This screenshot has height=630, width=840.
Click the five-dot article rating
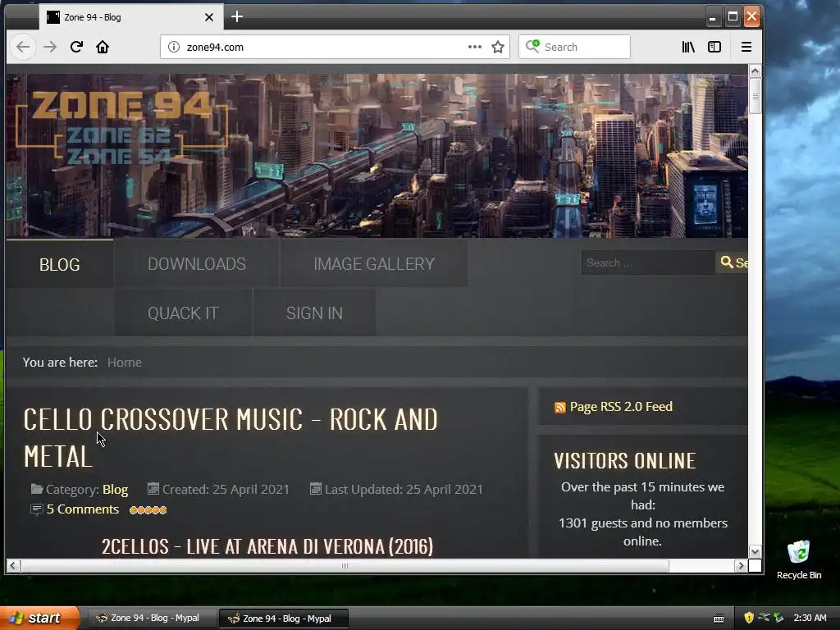point(148,510)
